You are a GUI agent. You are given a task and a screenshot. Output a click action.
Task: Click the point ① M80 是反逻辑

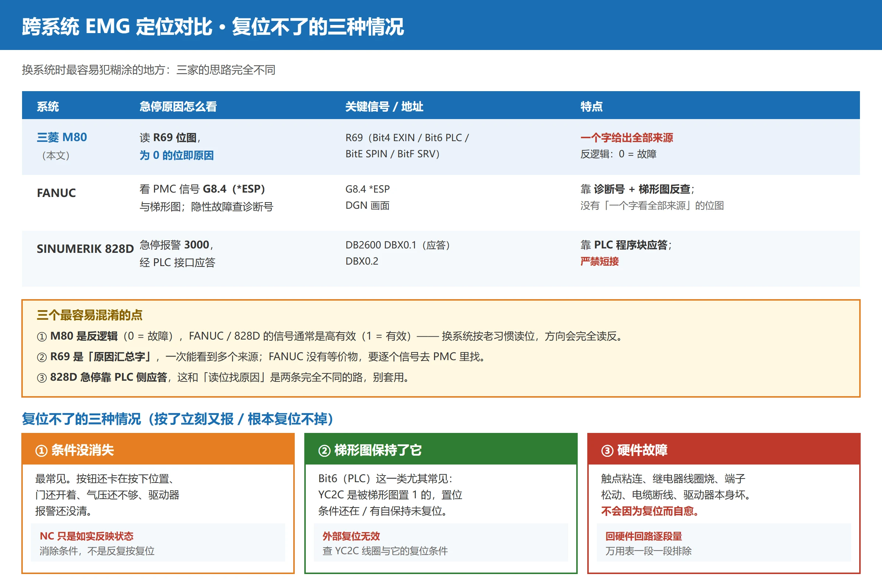pos(77,336)
